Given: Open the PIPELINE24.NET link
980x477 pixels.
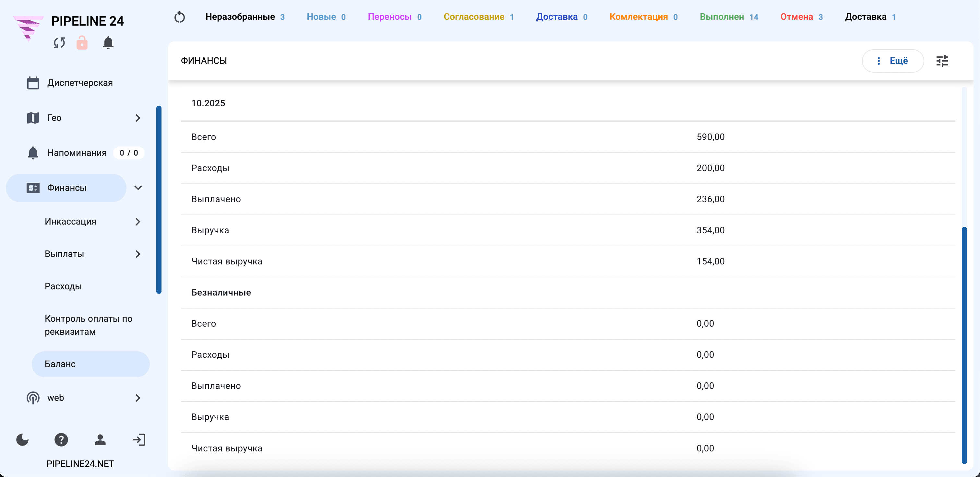Looking at the screenshot, I should click(x=80, y=464).
